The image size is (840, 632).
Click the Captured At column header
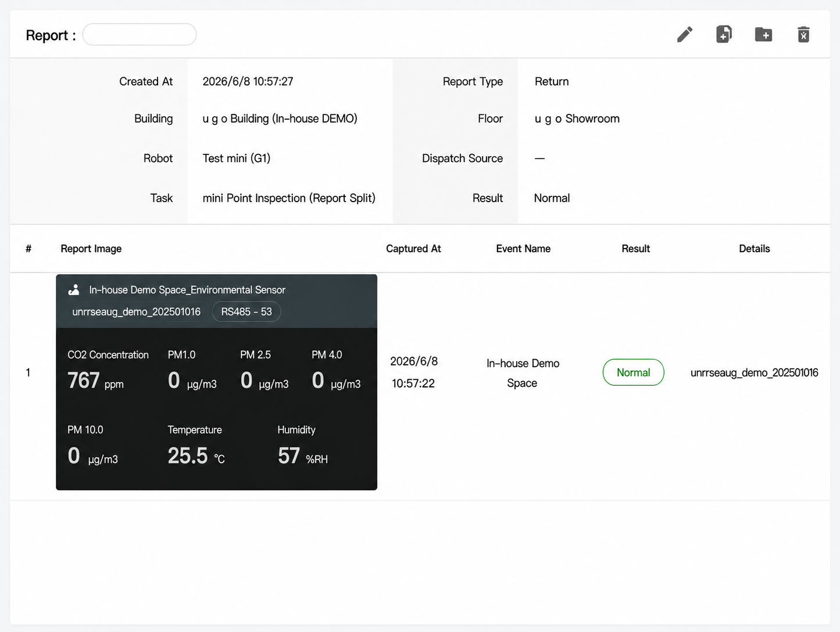pos(413,249)
